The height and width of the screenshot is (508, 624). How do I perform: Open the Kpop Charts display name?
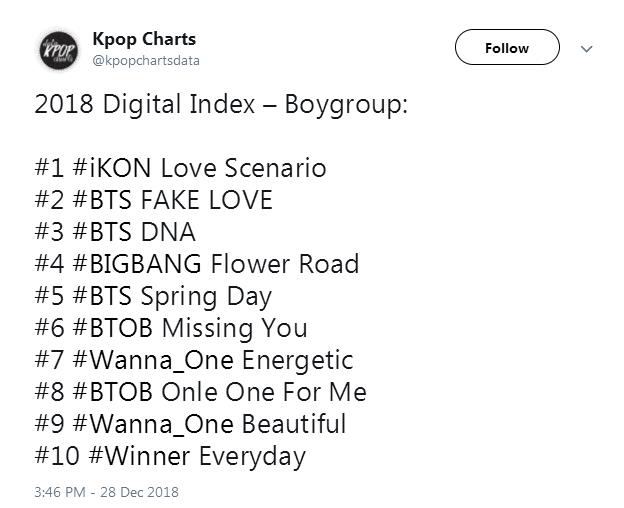(144, 39)
